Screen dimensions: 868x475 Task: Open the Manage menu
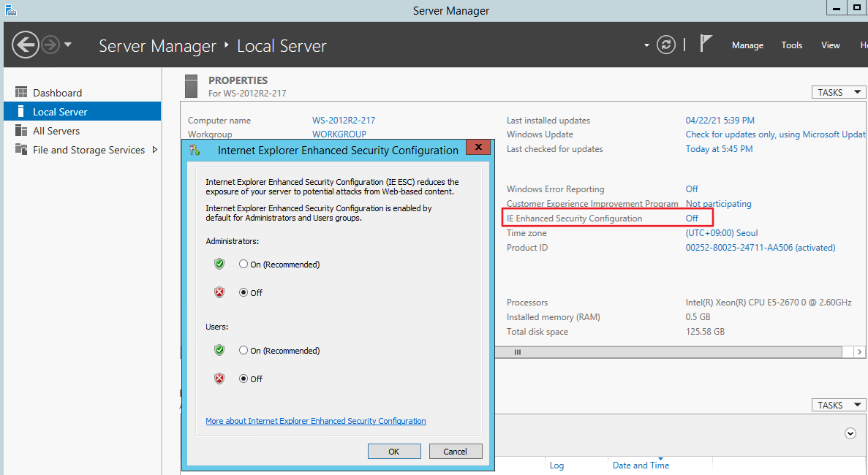click(x=747, y=45)
